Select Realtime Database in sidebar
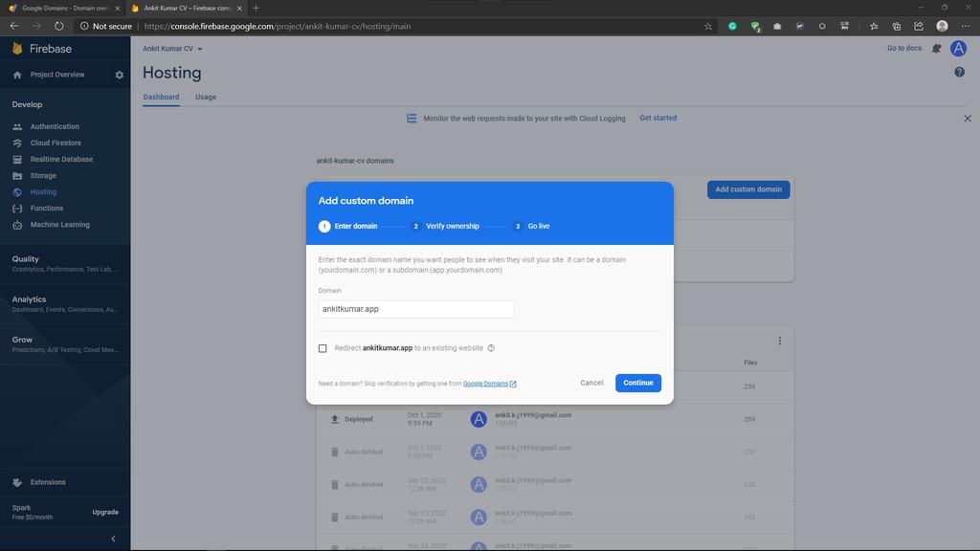Viewport: 980px width, 551px height. (x=61, y=160)
